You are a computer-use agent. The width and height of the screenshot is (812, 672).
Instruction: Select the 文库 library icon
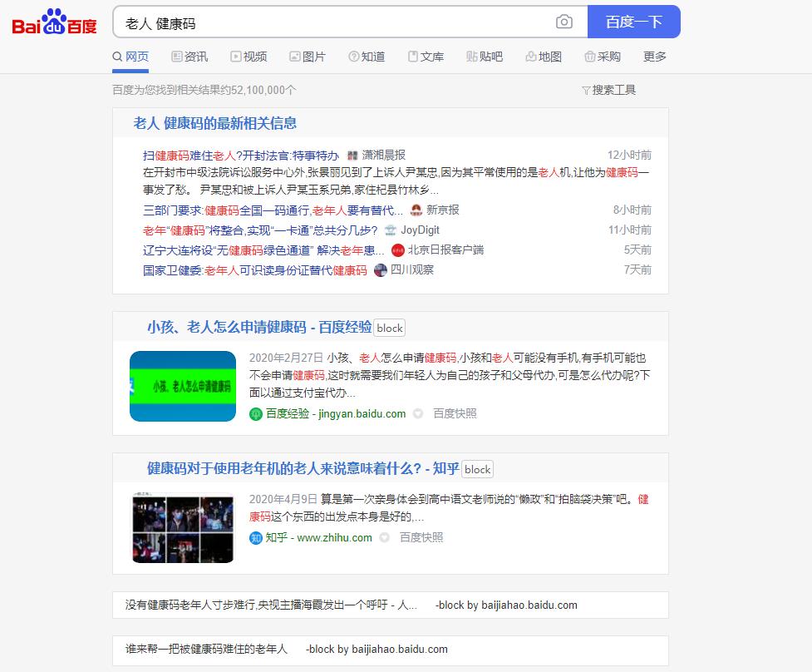point(414,57)
